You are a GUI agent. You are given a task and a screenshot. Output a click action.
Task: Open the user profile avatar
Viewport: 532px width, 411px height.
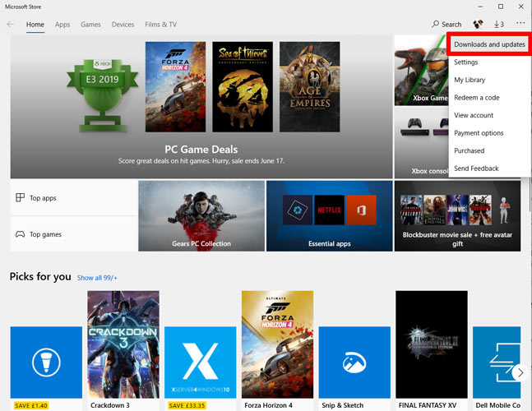478,25
